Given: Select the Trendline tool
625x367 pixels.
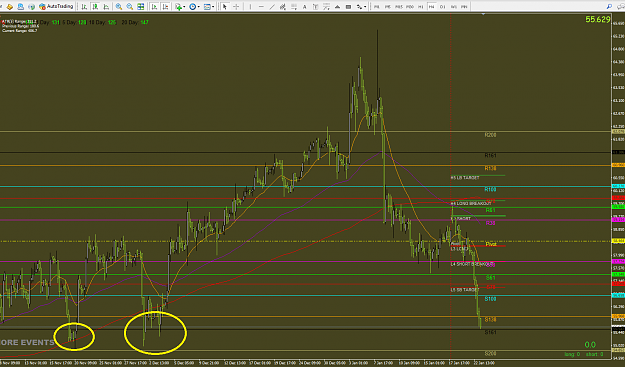Looking at the screenshot, I should point(272,7).
